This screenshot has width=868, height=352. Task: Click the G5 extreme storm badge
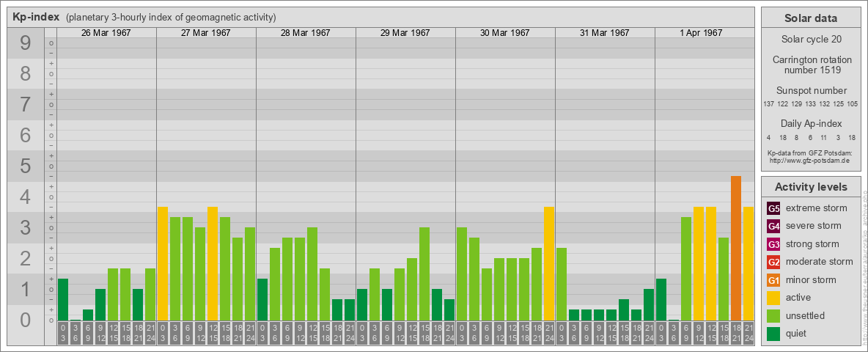[x=773, y=208]
